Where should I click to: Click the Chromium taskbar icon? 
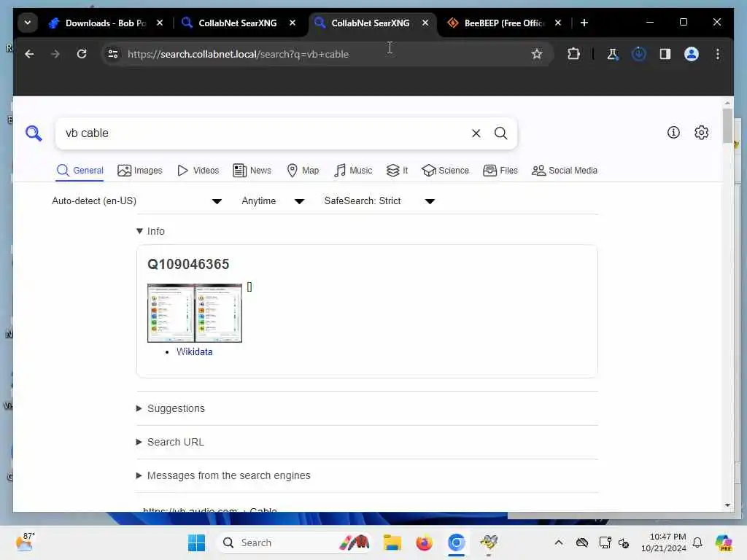tap(456, 542)
